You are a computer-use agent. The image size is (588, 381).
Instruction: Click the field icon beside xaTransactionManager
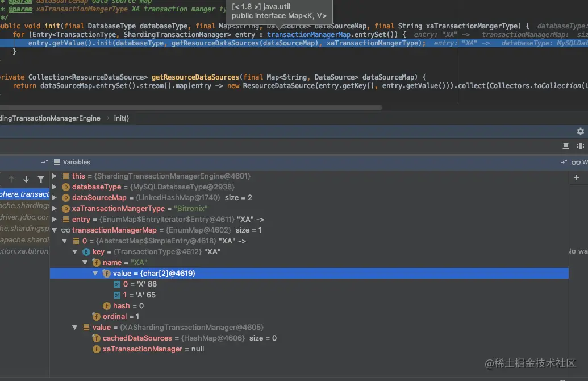tap(97, 349)
